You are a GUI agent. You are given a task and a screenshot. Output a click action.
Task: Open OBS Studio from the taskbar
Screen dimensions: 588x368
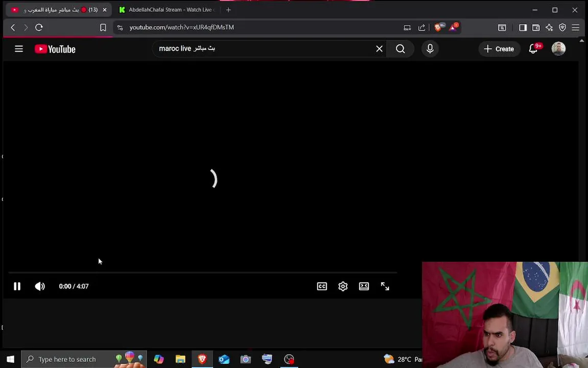(289, 359)
